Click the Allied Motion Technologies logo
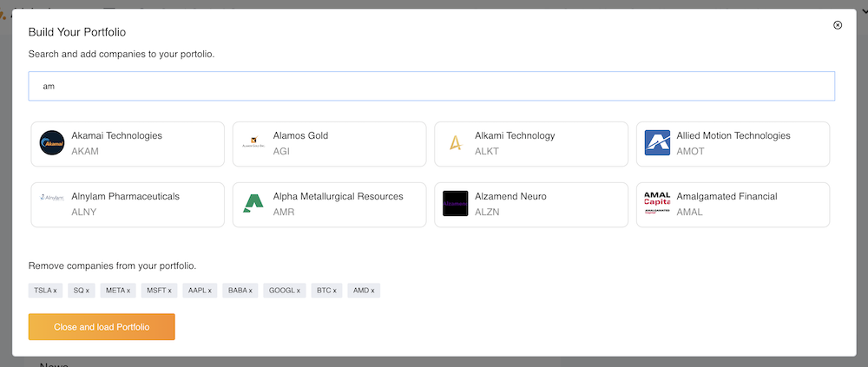Screen dimensions: 868x367 point(657,143)
